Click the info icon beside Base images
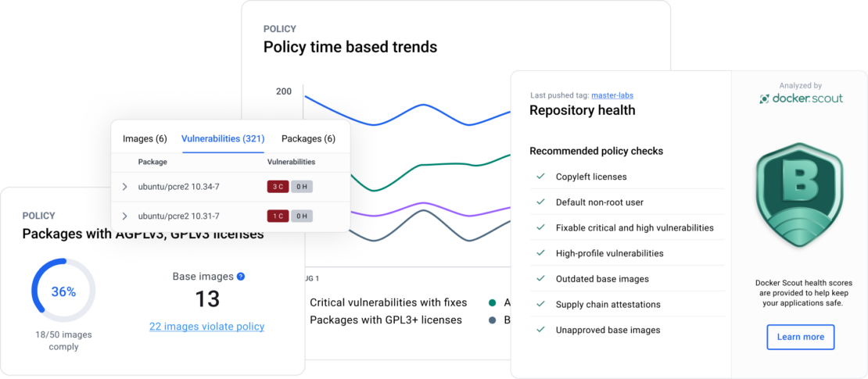The width and height of the screenshot is (868, 379). (x=241, y=277)
